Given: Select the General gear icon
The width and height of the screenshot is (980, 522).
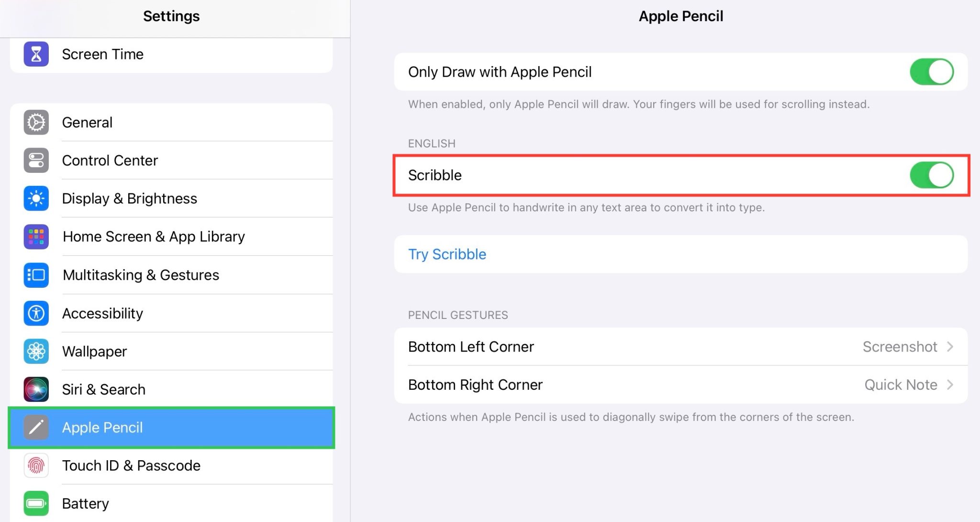Looking at the screenshot, I should 35,122.
